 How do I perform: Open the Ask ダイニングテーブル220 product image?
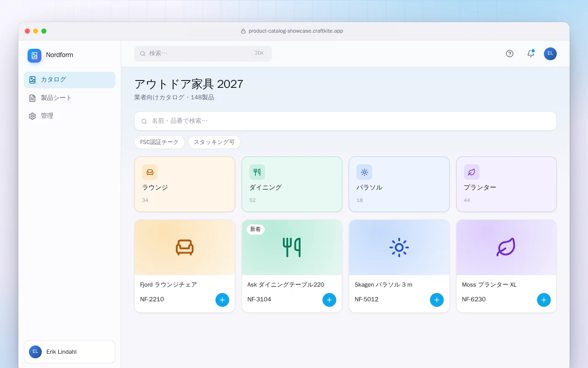tap(292, 247)
